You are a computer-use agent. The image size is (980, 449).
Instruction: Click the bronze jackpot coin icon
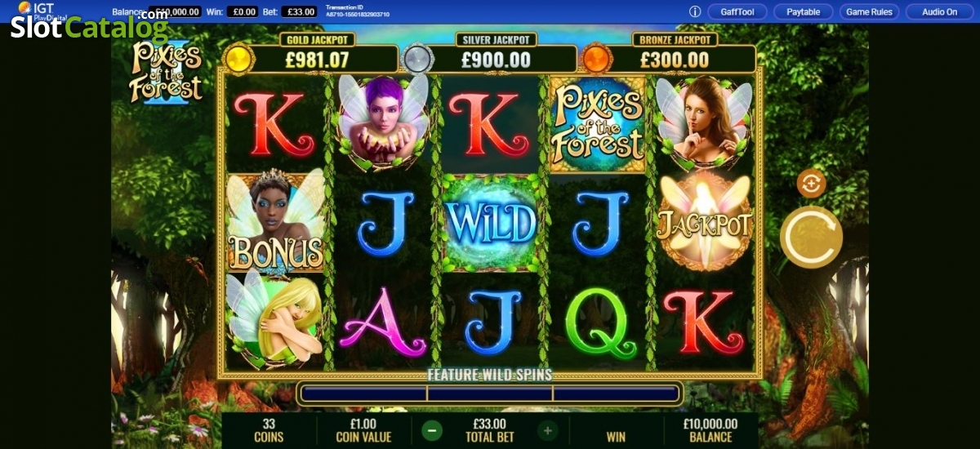click(595, 59)
